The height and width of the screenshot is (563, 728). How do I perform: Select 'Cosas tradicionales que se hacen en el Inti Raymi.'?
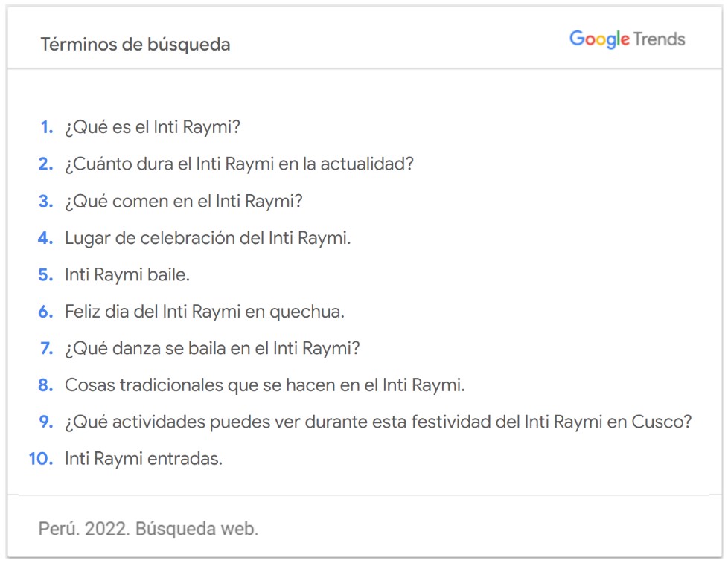265,385
